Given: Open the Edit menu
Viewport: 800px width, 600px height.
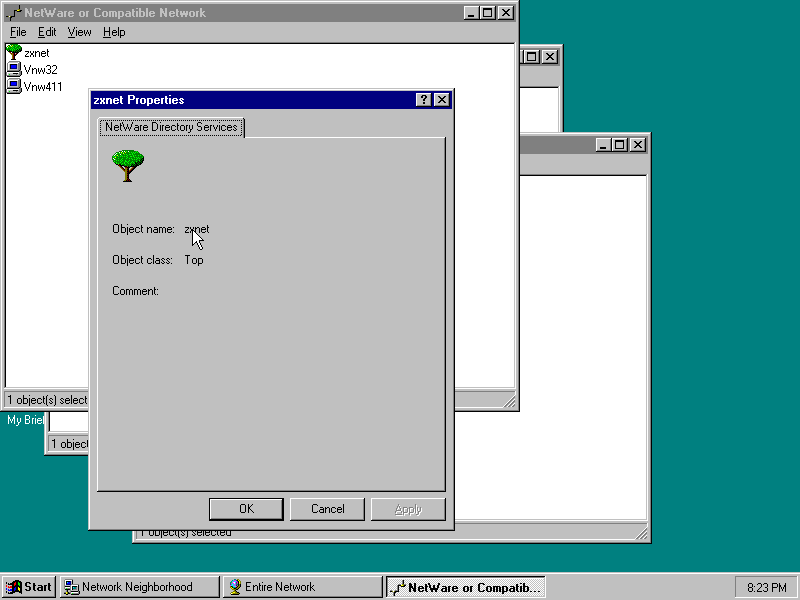Looking at the screenshot, I should click(x=47, y=32).
